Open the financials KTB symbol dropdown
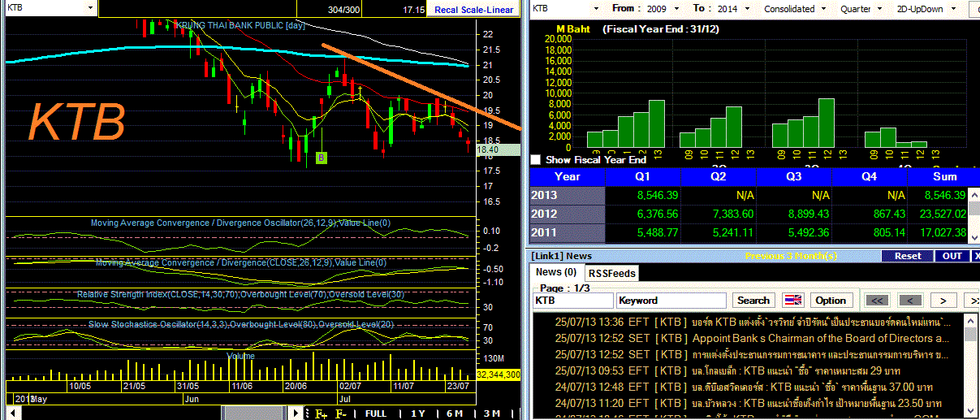This screenshot has width=980, height=420. pos(596,8)
